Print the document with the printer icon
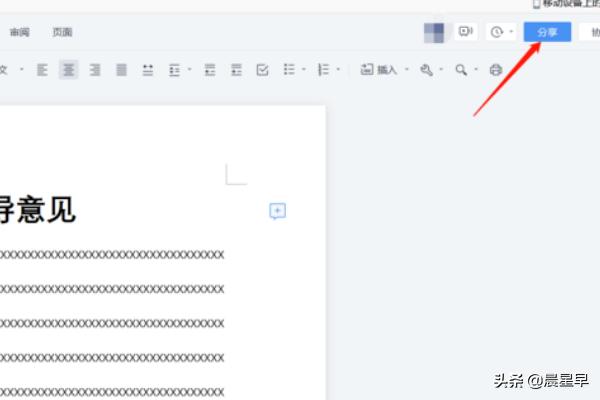 tap(495, 70)
